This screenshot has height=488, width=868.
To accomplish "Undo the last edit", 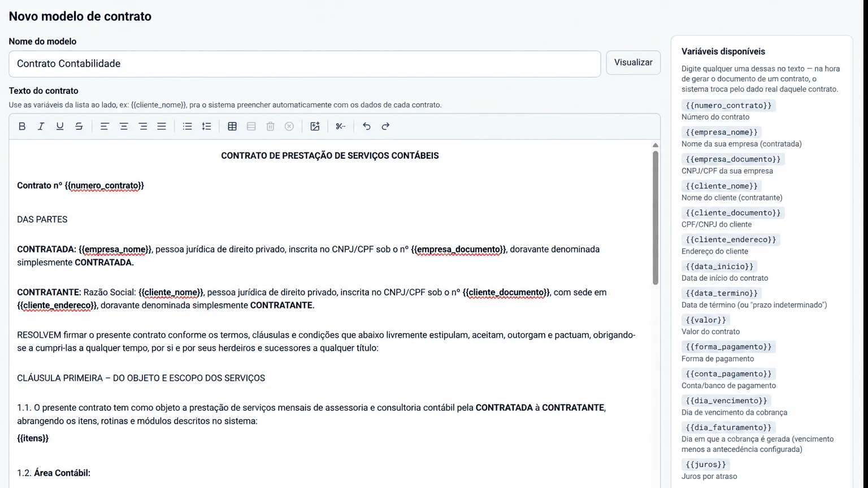I will click(366, 127).
